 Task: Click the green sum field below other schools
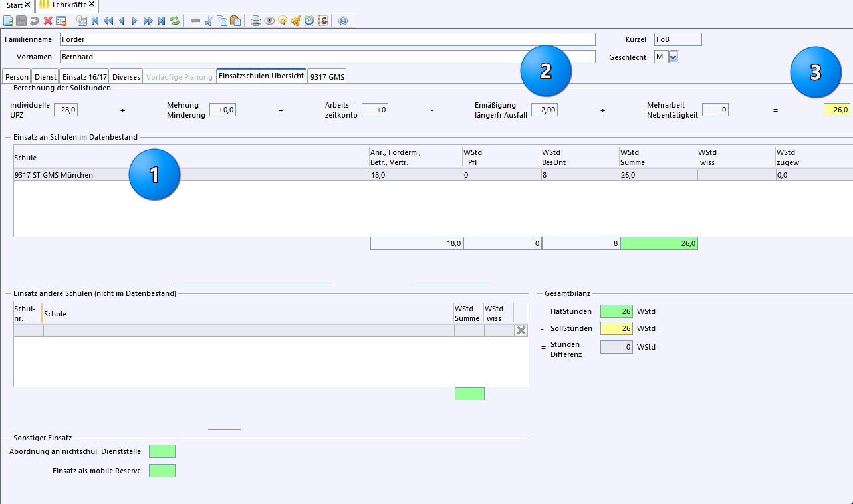[469, 394]
